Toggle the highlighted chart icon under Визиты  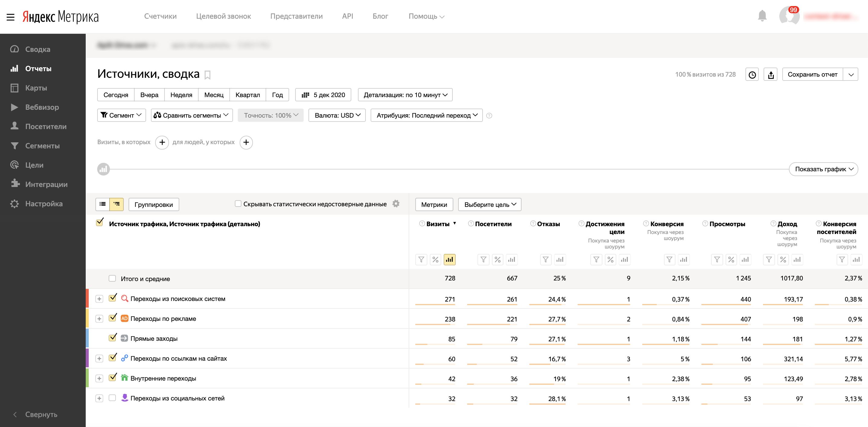(449, 260)
